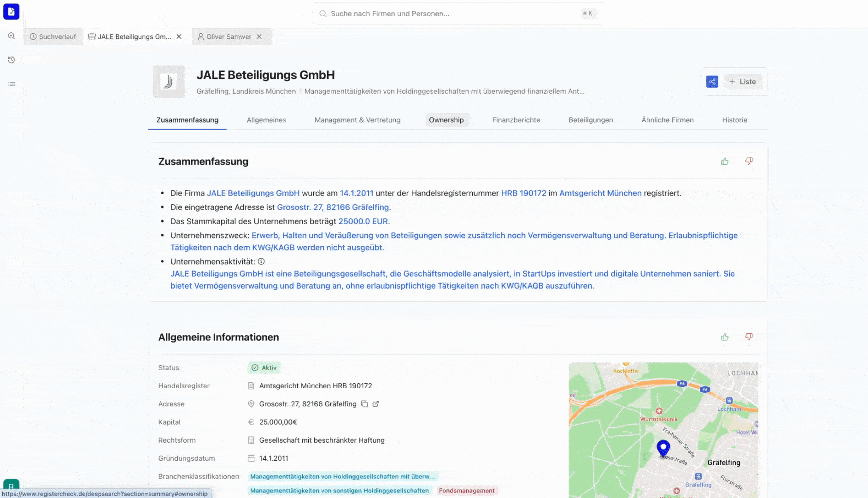The image size is (868, 498).
Task: Open the history icon in left sidebar
Action: point(12,60)
